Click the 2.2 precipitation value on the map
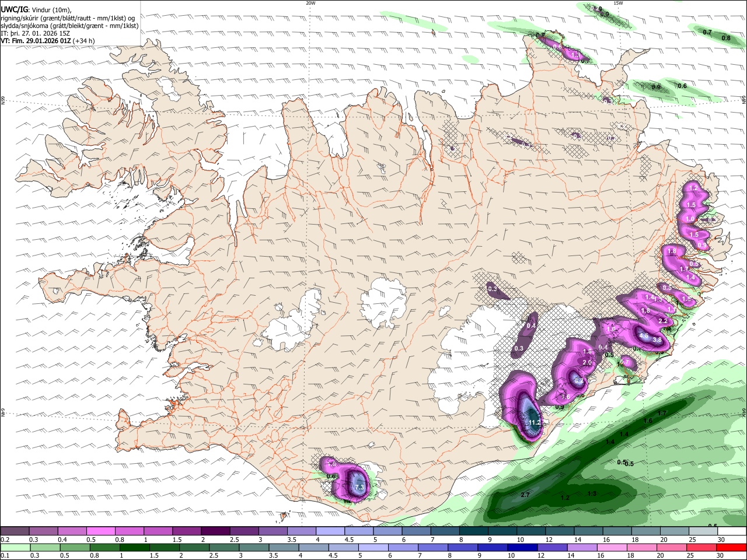 click(x=663, y=321)
